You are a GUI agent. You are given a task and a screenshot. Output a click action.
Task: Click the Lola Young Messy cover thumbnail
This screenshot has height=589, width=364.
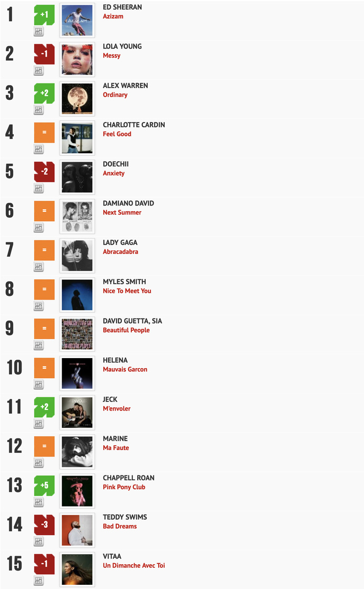(x=77, y=59)
